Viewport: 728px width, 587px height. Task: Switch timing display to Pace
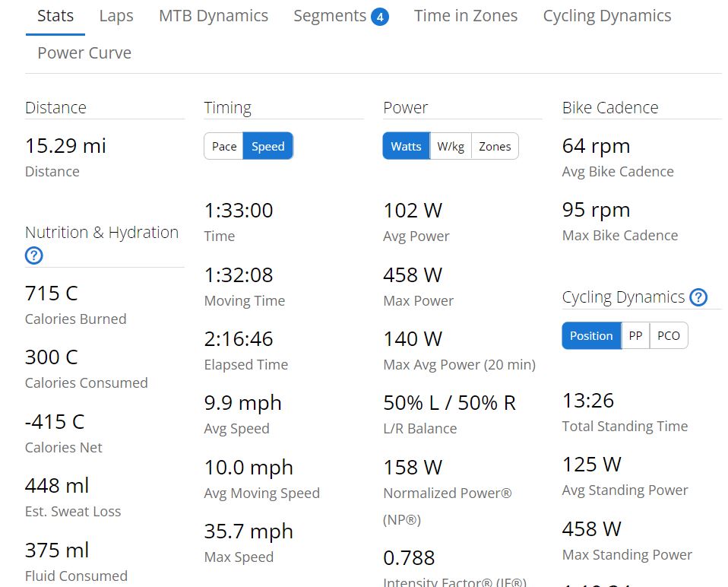224,147
